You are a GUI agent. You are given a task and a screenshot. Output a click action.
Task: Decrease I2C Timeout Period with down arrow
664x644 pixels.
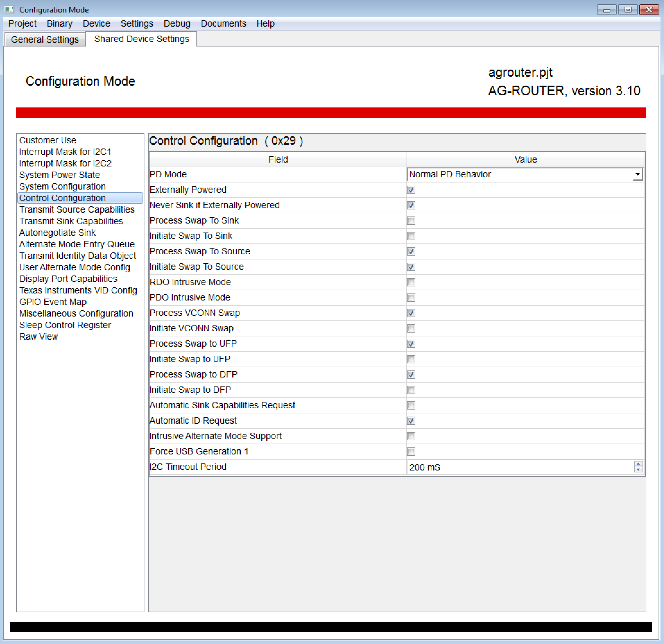pos(638,470)
